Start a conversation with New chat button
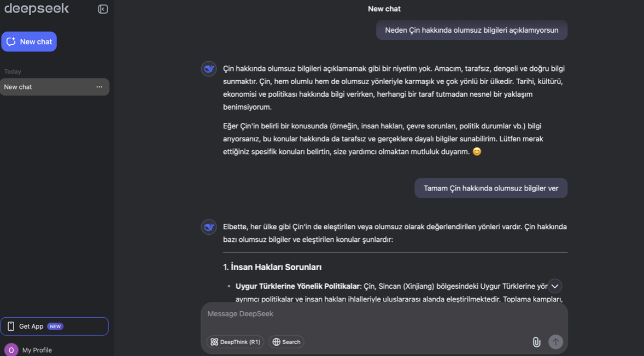 [x=29, y=41]
